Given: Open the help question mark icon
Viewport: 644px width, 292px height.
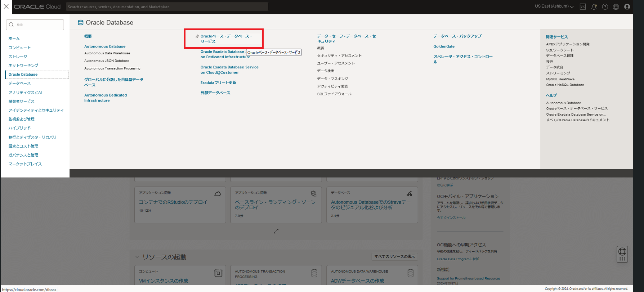Looking at the screenshot, I should pyautogui.click(x=605, y=6).
